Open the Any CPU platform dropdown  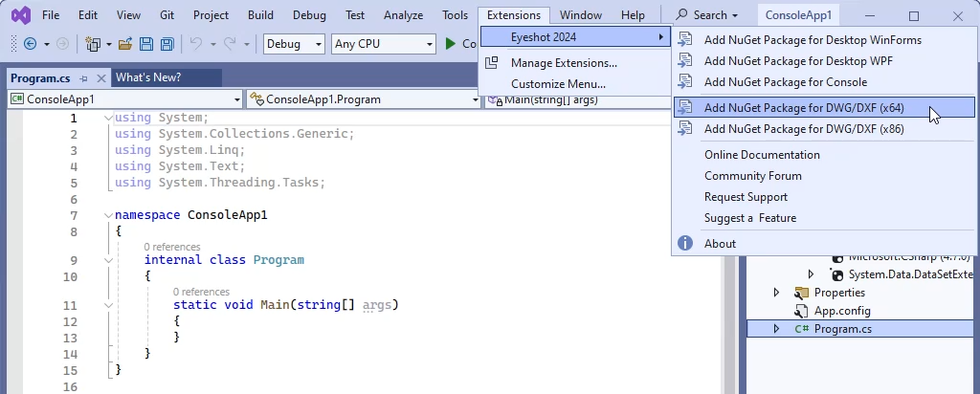coord(384,44)
